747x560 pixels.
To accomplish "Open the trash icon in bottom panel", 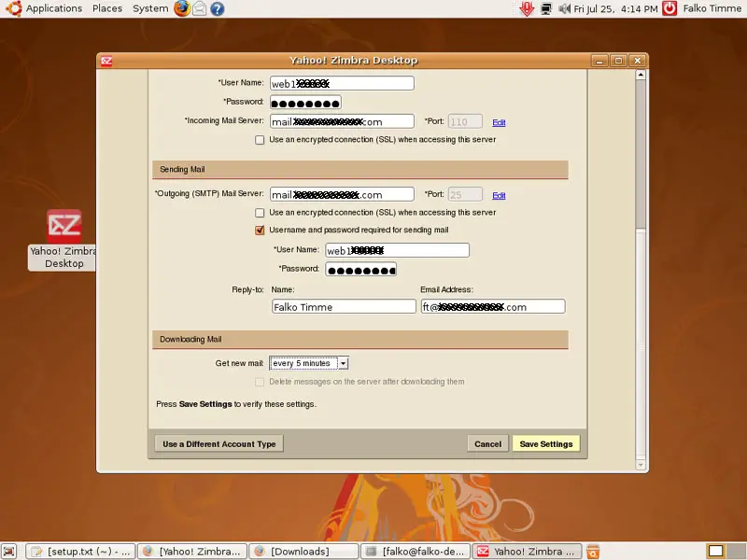I will click(593, 551).
